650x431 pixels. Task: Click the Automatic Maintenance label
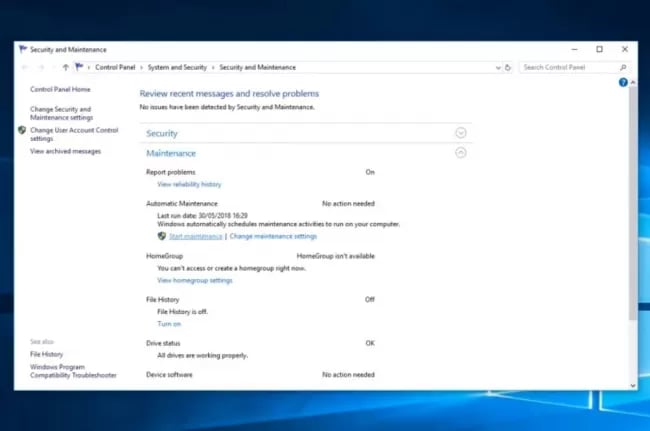pyautogui.click(x=182, y=203)
